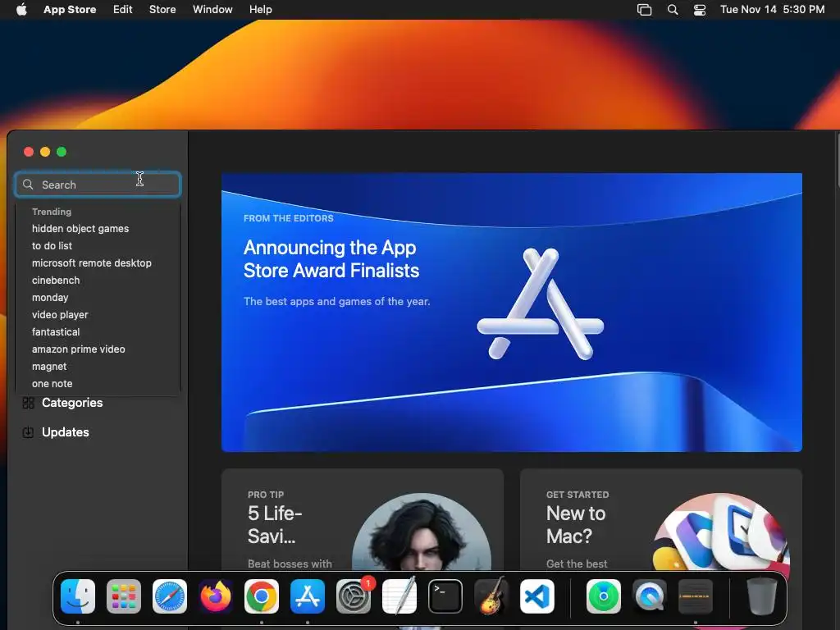Open Control Center in menu bar
This screenshot has height=630, width=840.
click(700, 10)
